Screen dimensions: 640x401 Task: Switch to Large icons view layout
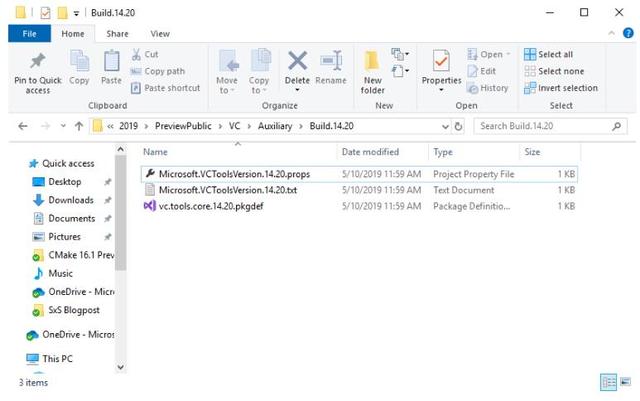pyautogui.click(x=625, y=382)
